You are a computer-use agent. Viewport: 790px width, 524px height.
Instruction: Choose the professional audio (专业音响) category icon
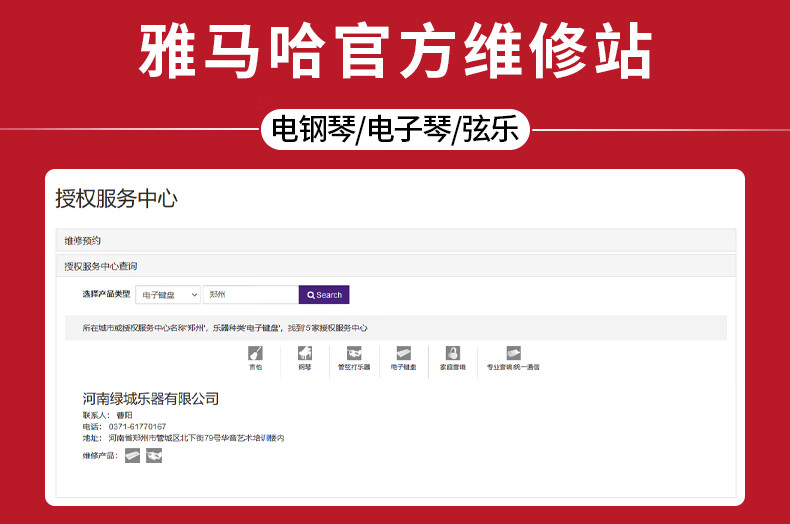(513, 353)
